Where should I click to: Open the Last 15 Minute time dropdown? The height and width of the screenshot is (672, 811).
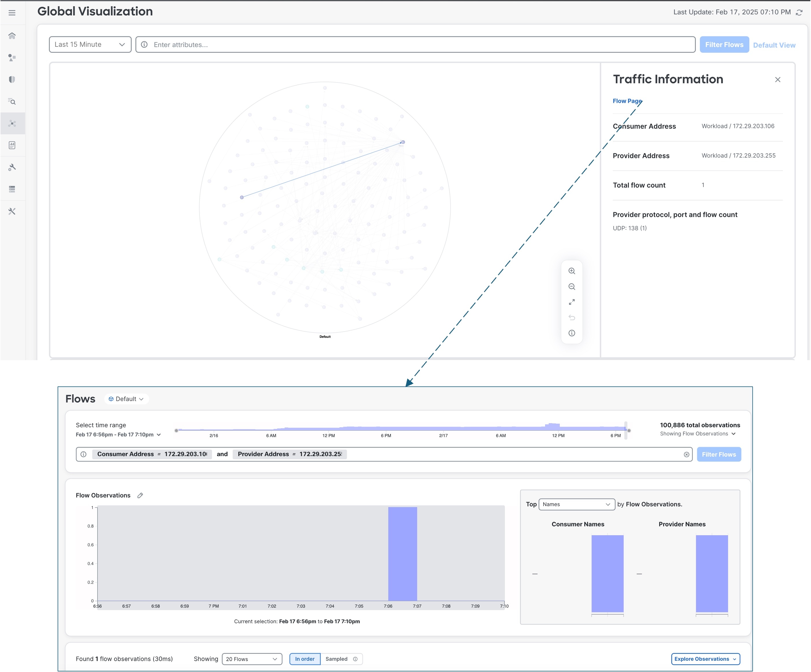(x=90, y=44)
